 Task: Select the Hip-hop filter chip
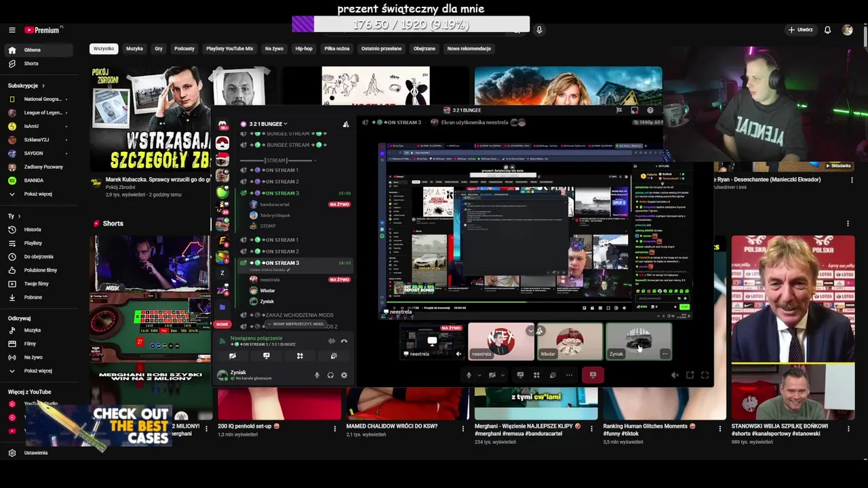click(x=304, y=49)
